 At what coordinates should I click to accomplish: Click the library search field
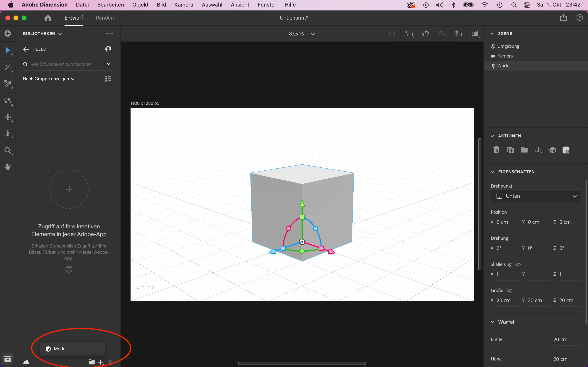[61, 64]
